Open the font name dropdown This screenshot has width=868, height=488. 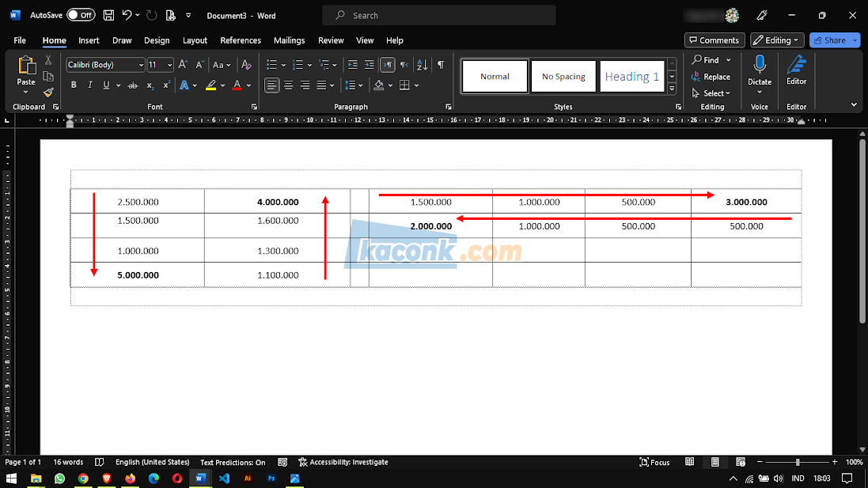click(x=141, y=65)
